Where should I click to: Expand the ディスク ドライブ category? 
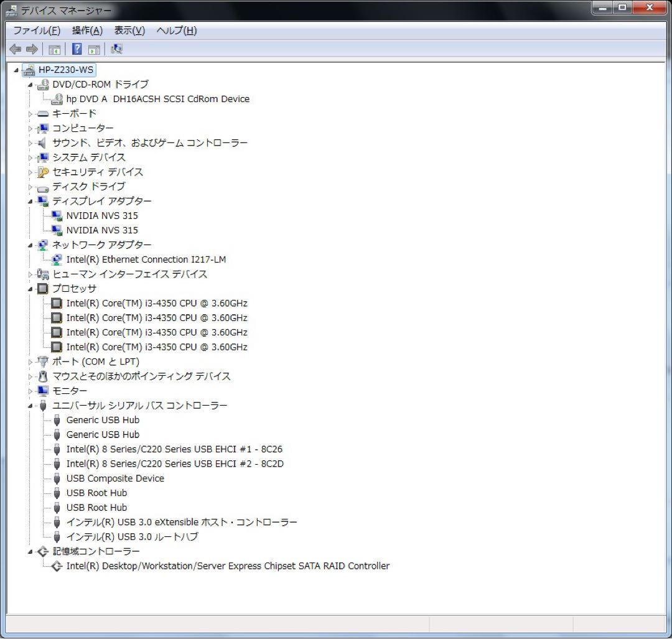[x=30, y=187]
